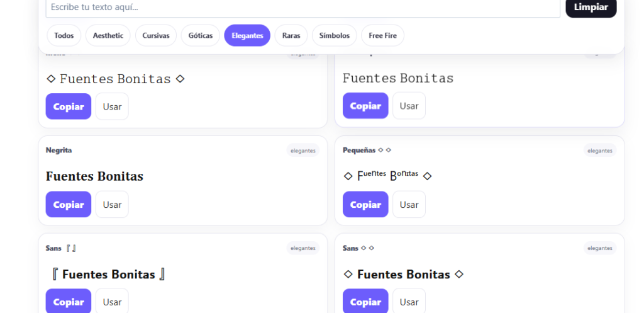Click the '『 Fuentes Bonitas 』' preview text
Viewport: 644px width, 313px height.
click(108, 275)
